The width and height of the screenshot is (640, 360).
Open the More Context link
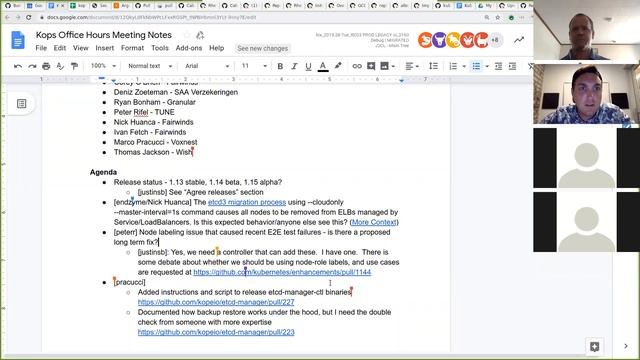coord(374,222)
